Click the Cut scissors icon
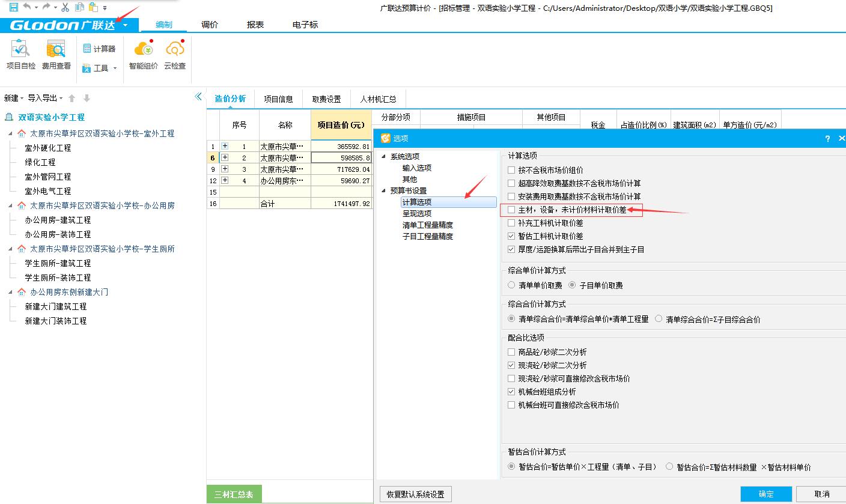Image resolution: width=846 pixels, height=504 pixels. click(x=65, y=7)
